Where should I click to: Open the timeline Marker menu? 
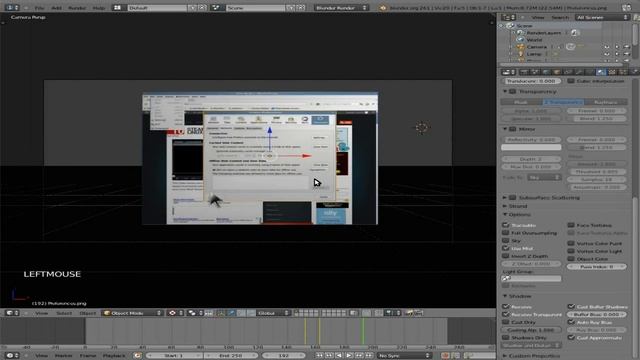pos(64,356)
